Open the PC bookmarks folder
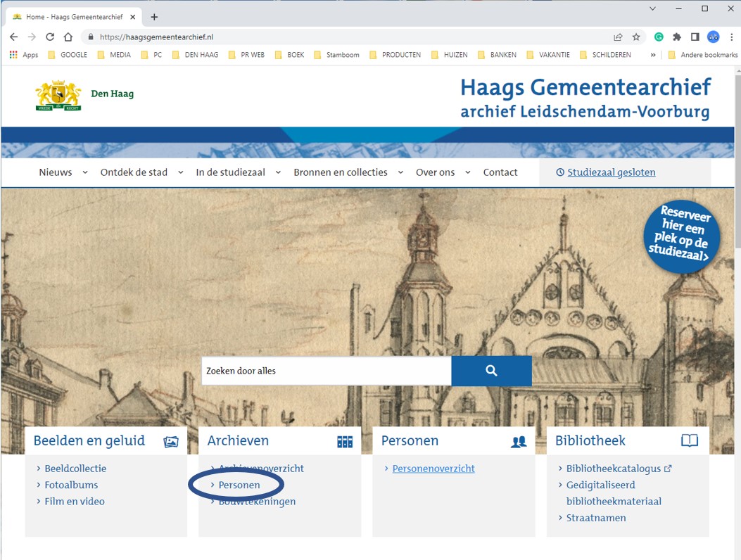 [151, 55]
